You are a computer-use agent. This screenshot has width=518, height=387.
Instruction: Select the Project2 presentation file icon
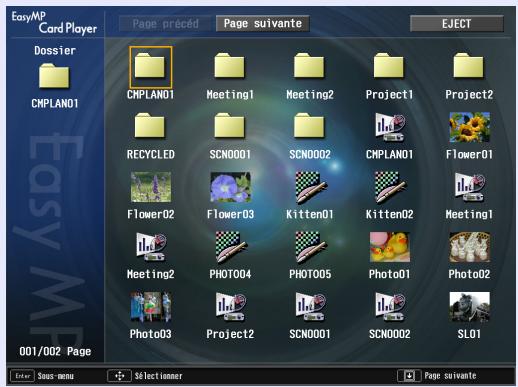point(231,307)
